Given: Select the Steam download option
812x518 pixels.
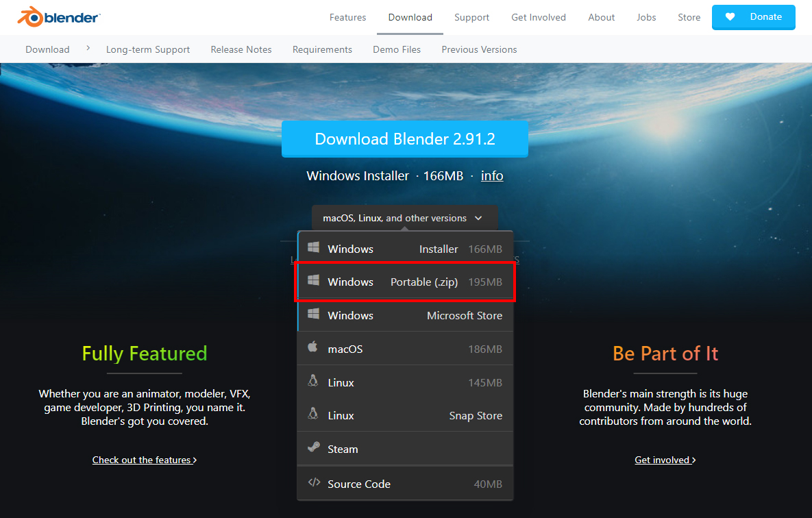Looking at the screenshot, I should click(405, 449).
